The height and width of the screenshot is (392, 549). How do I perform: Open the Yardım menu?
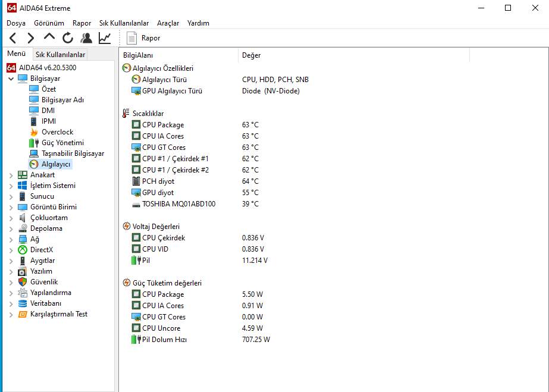click(x=198, y=23)
